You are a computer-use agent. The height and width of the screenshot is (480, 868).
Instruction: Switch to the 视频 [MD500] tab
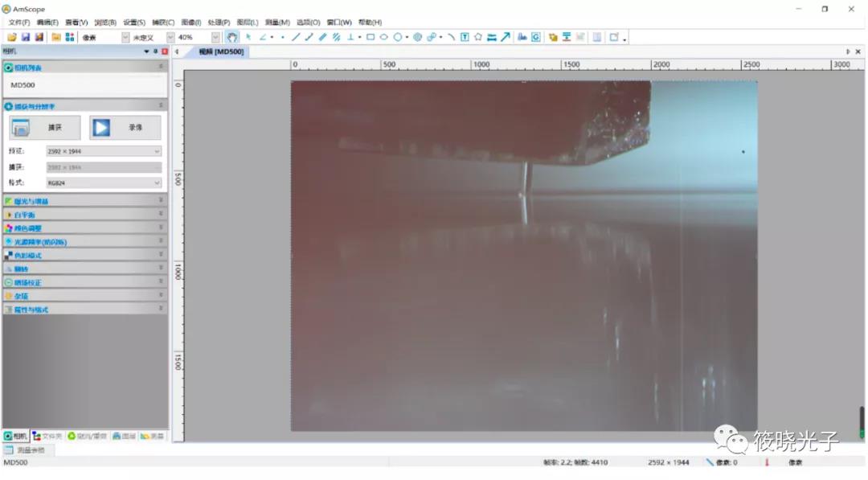pos(221,51)
